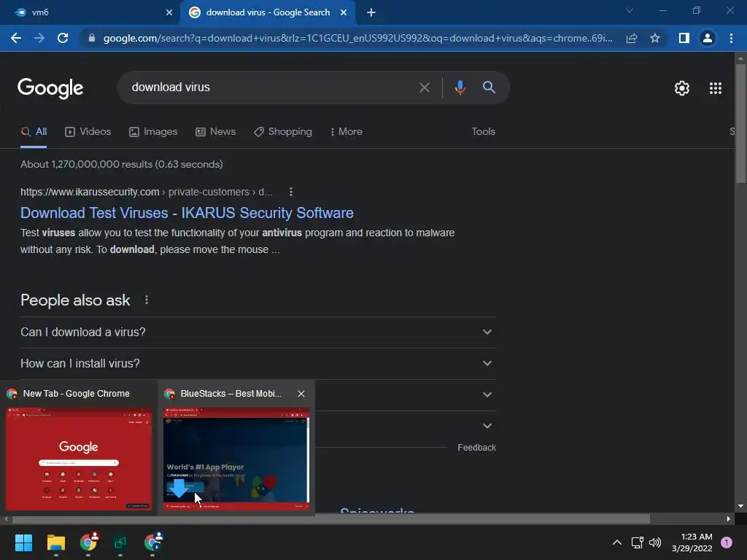Open the Chrome three-dot menu
Viewport: 747px width, 560px height.
731,38
